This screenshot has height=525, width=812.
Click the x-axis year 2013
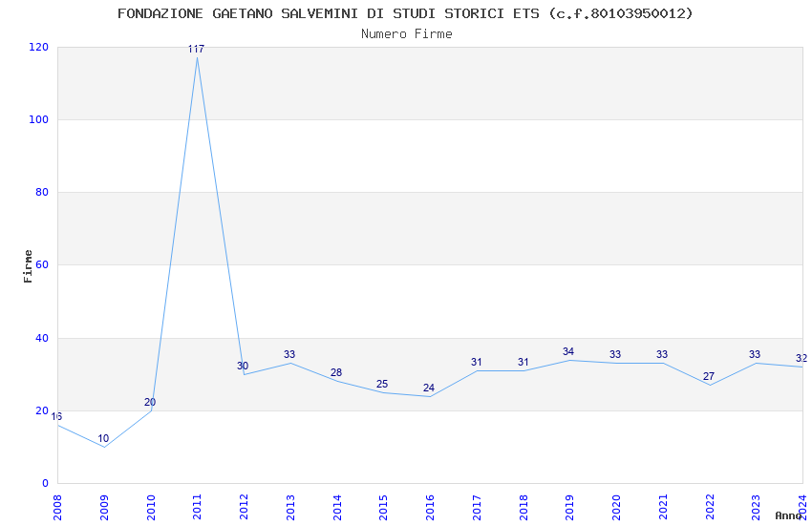point(290,507)
